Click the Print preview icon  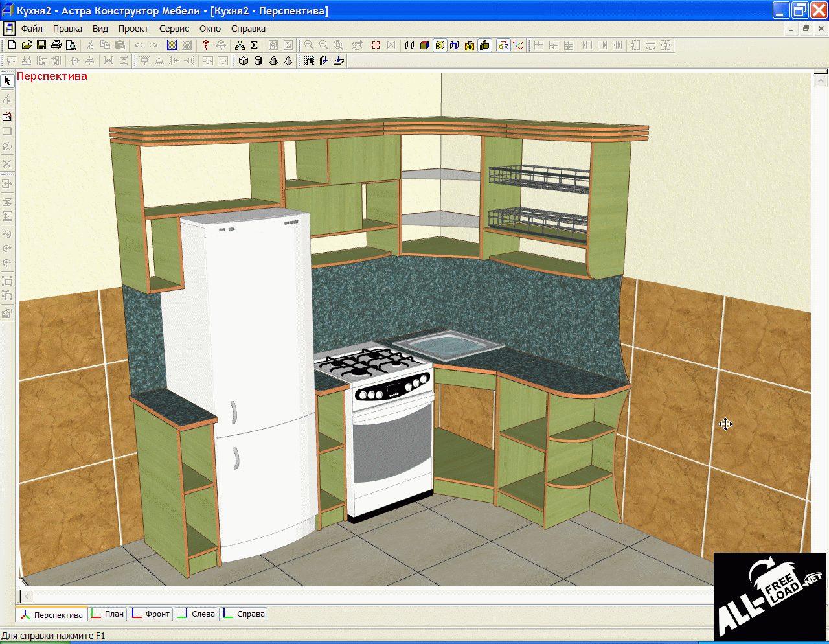(71, 45)
